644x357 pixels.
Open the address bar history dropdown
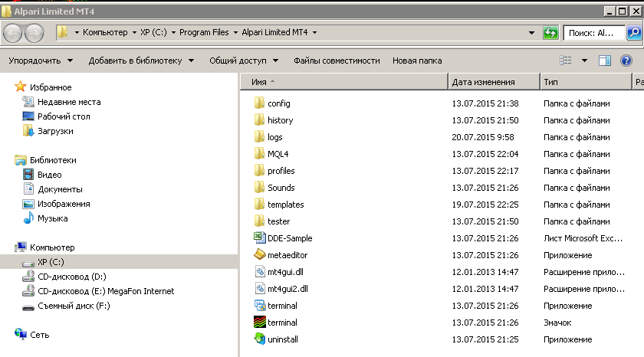tap(531, 32)
